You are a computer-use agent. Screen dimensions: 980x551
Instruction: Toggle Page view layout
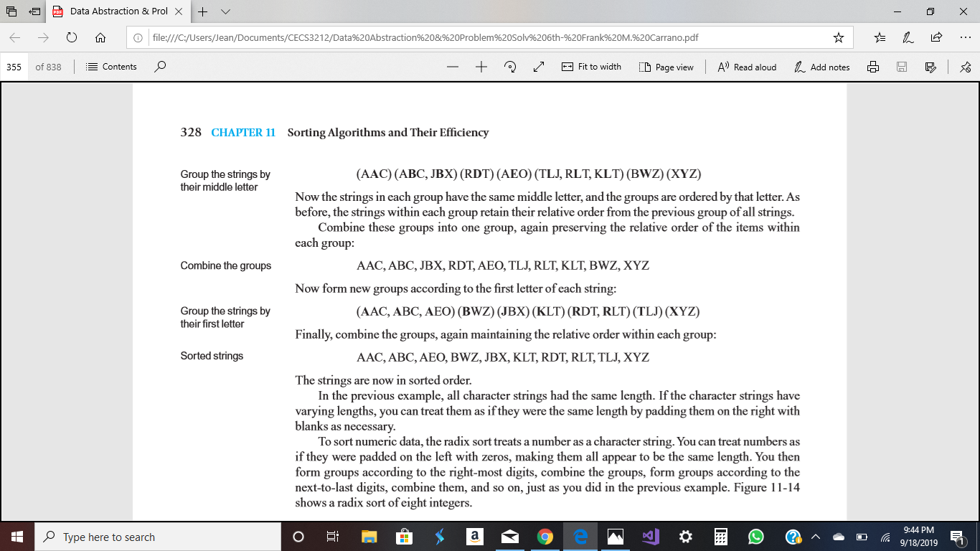[x=665, y=67]
